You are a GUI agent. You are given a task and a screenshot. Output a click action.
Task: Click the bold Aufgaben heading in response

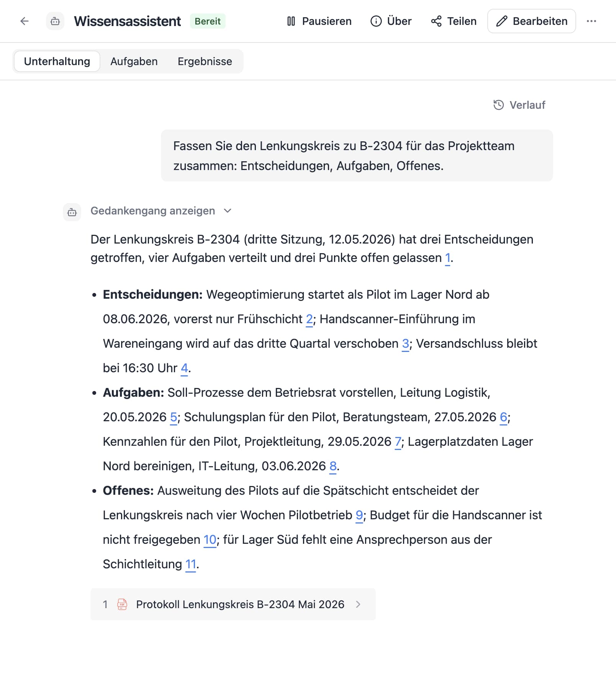point(133,393)
